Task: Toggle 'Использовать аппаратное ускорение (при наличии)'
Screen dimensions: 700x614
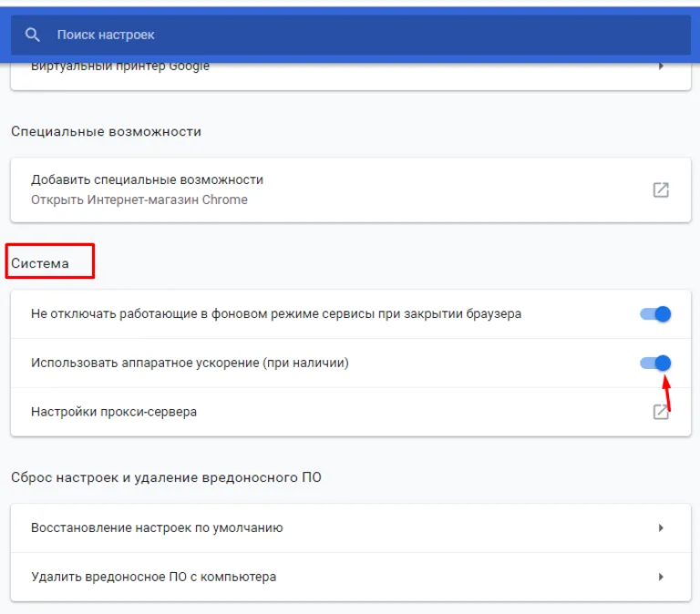Action: pos(655,363)
